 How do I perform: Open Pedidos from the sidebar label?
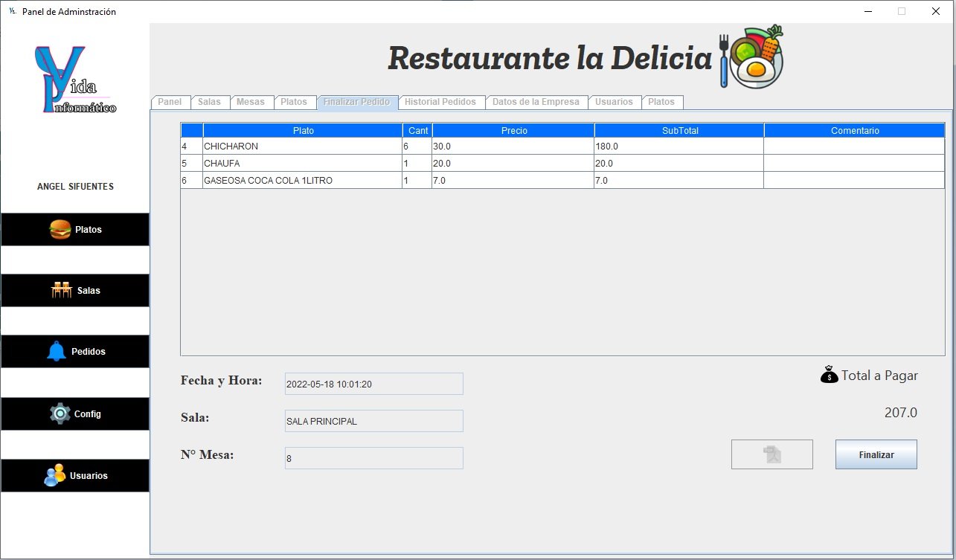(89, 352)
